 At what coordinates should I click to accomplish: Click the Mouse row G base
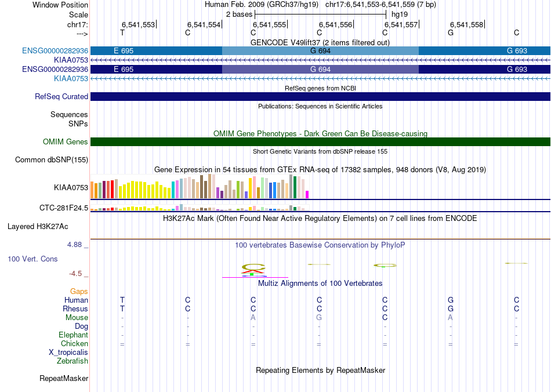pos(319,318)
